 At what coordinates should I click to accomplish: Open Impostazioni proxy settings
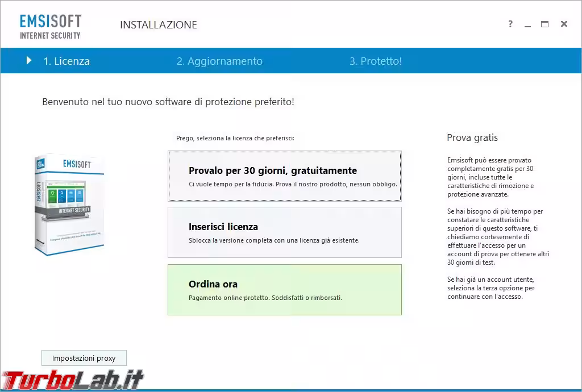(84, 358)
